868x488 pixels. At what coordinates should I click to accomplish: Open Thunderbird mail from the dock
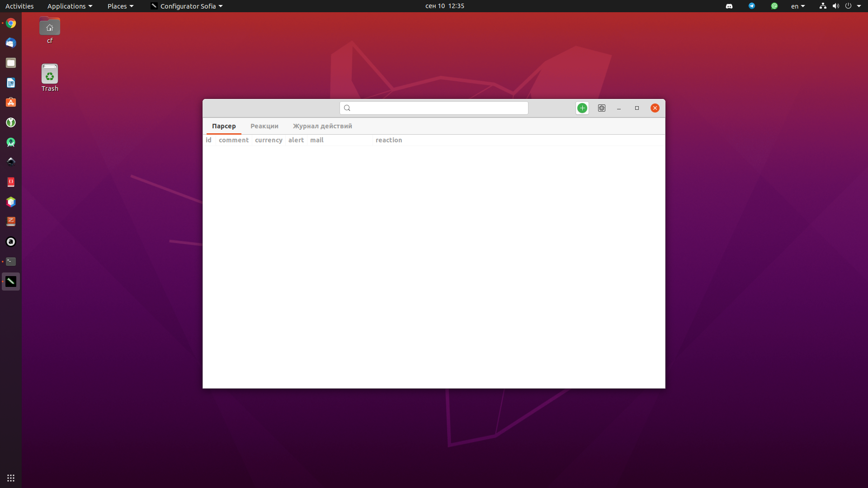pyautogui.click(x=11, y=43)
